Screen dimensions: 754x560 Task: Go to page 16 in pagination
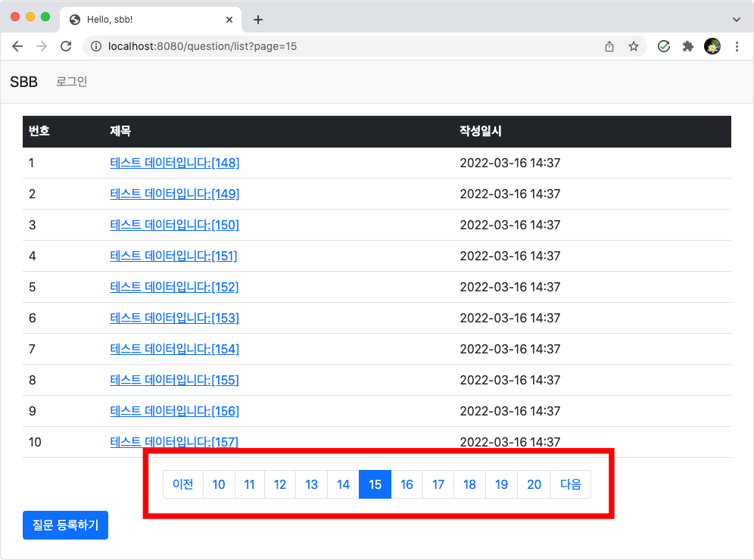(407, 484)
